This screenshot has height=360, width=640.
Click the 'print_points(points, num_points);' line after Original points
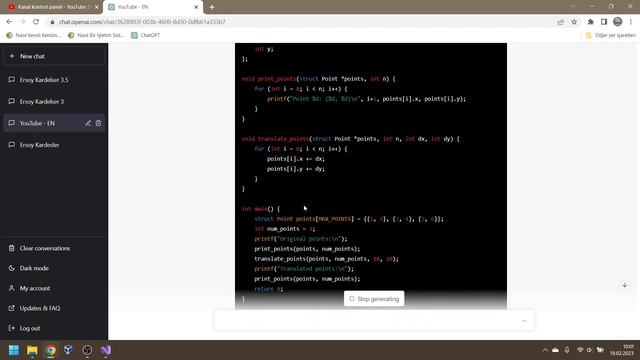click(x=307, y=249)
